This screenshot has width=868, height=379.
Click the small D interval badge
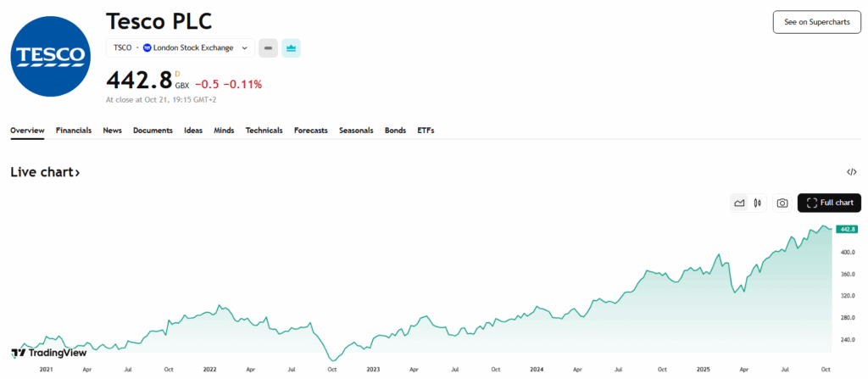[178, 74]
